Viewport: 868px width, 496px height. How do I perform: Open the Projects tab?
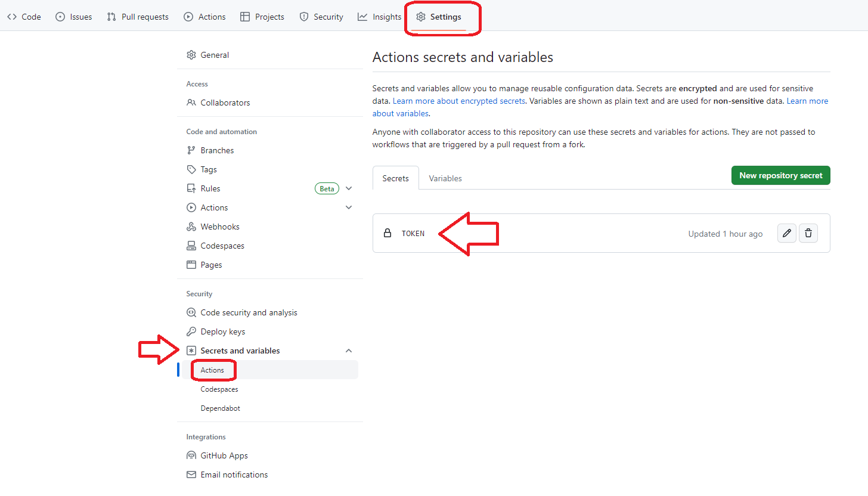tap(262, 17)
